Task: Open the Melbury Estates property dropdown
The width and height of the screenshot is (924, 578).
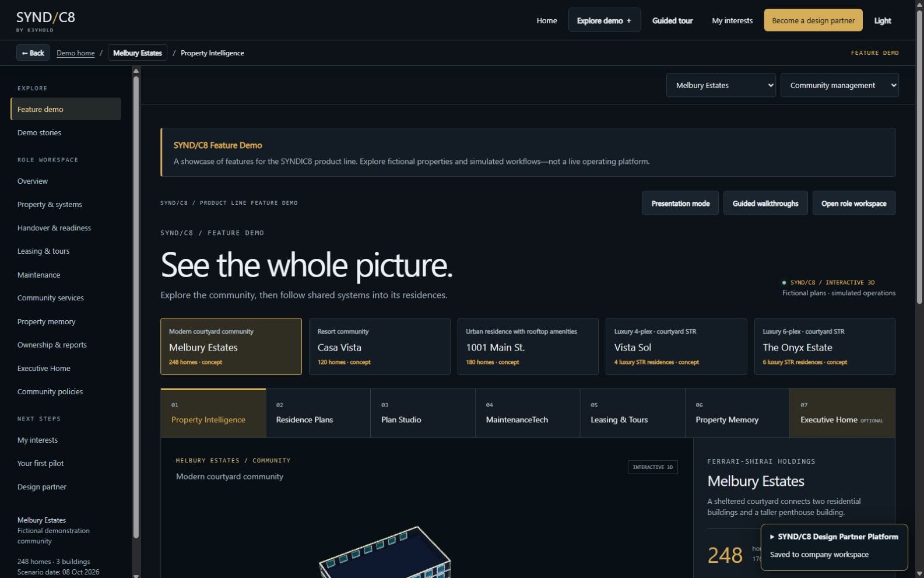Action: pyautogui.click(x=721, y=85)
